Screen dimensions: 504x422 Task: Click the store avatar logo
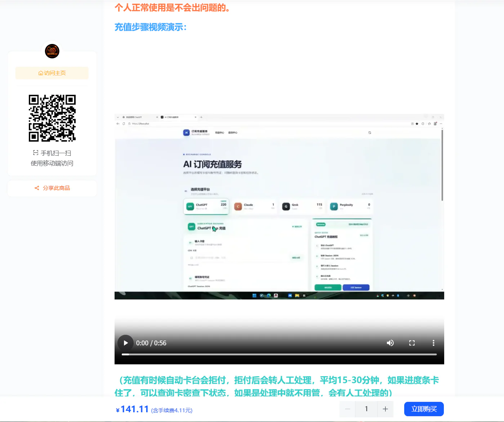pos(52,51)
